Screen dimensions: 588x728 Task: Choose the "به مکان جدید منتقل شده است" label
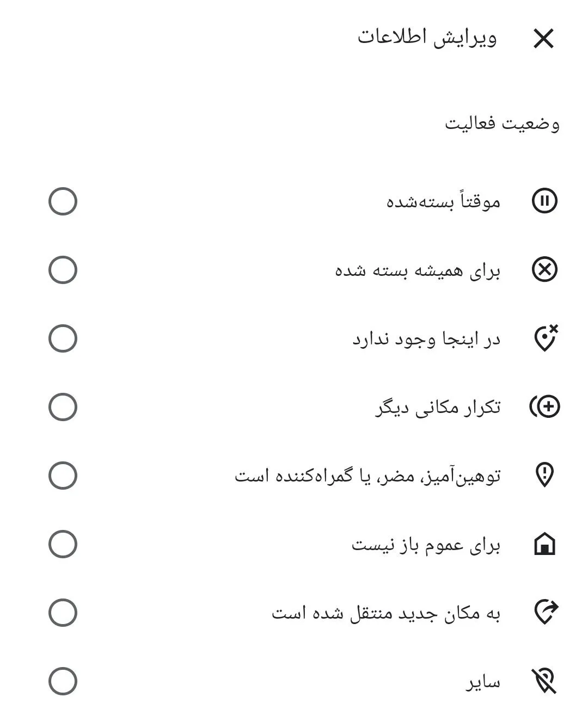point(385,613)
